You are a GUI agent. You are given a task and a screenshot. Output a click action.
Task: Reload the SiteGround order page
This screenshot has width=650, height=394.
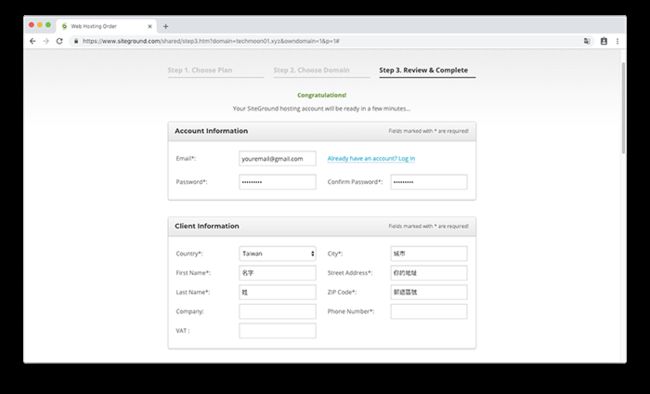coord(60,41)
